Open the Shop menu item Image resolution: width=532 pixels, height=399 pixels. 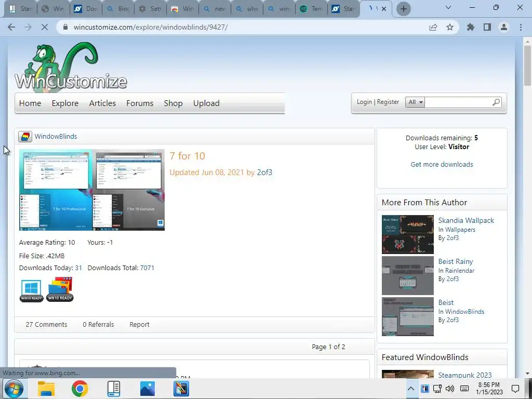coord(173,103)
